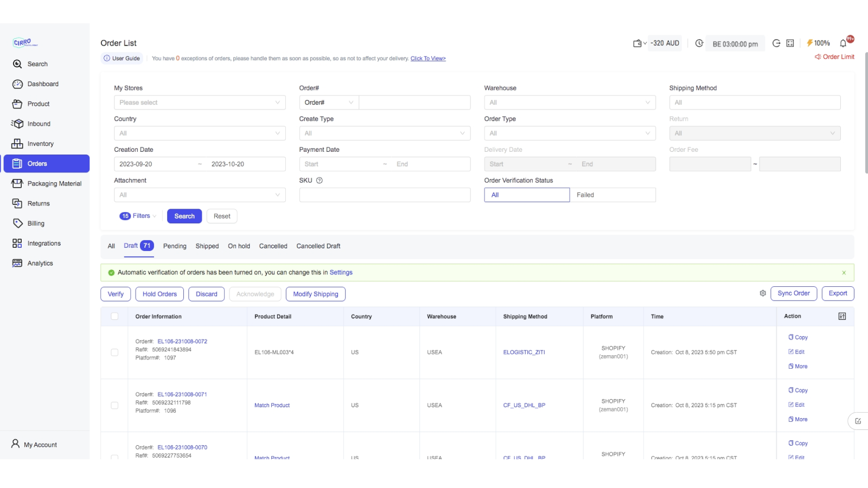The width and height of the screenshot is (868, 488).
Task: Click Hold Orders button
Action: (x=159, y=294)
